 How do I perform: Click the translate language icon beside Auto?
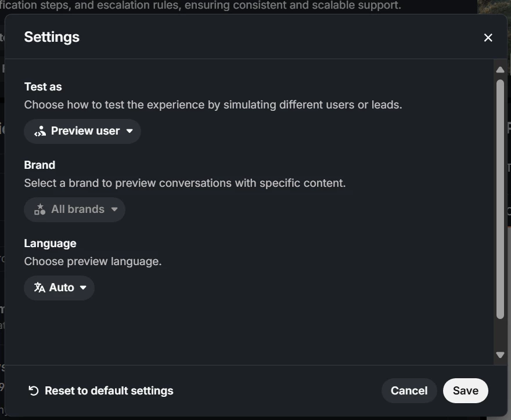pos(39,288)
